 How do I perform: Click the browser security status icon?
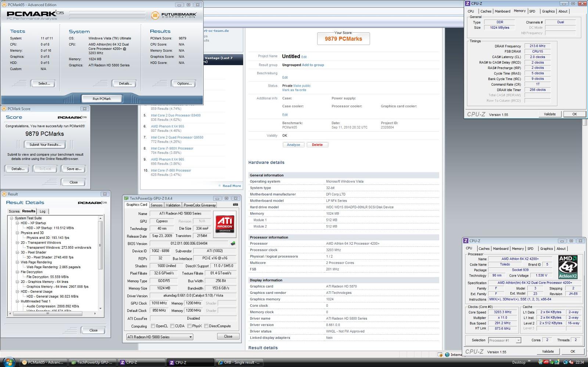pos(440,355)
